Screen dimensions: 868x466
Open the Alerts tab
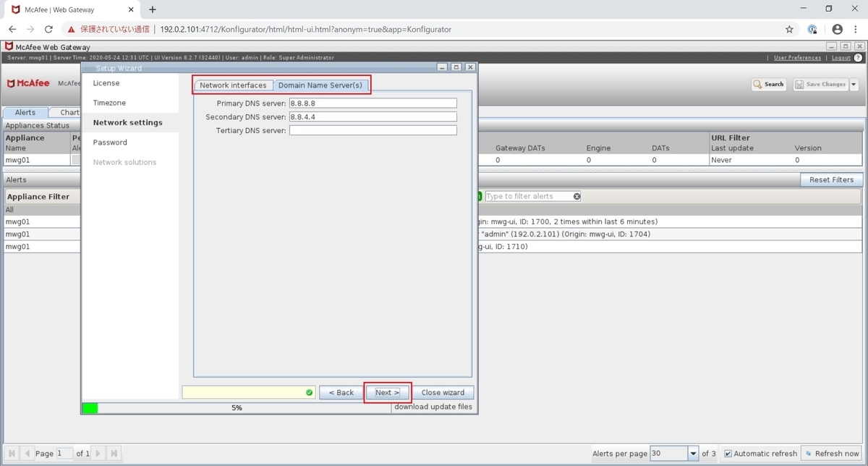(x=25, y=112)
